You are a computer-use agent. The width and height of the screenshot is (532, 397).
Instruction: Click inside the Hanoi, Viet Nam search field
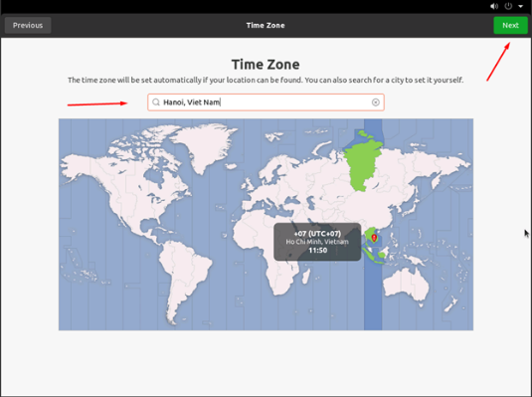[x=266, y=102]
